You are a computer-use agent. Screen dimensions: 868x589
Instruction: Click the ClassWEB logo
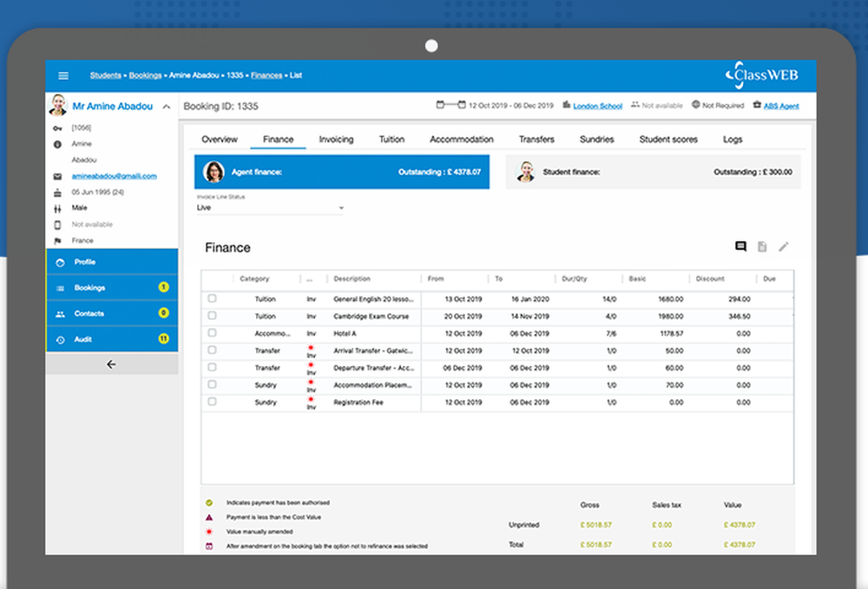762,75
